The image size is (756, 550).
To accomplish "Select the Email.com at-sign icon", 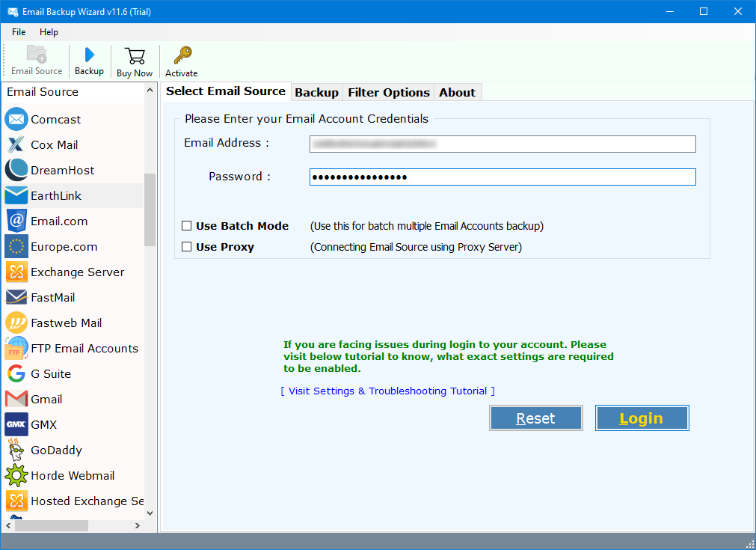I will pyautogui.click(x=16, y=221).
